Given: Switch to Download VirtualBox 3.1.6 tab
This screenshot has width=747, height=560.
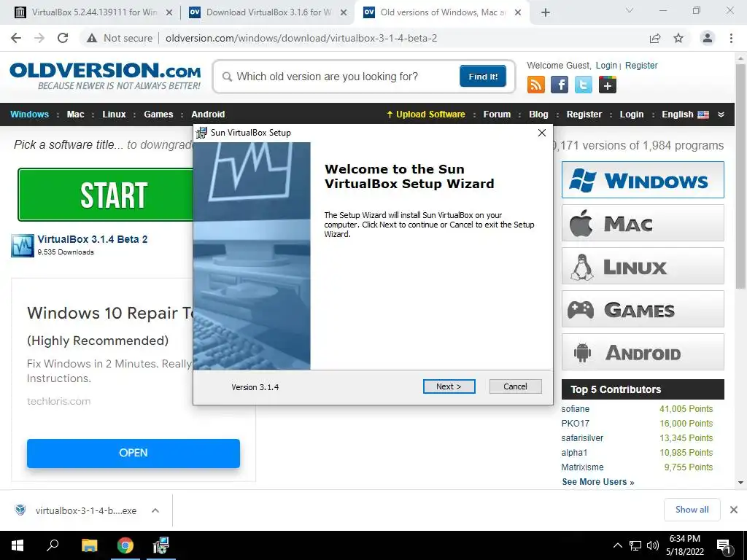Looking at the screenshot, I should (x=268, y=12).
